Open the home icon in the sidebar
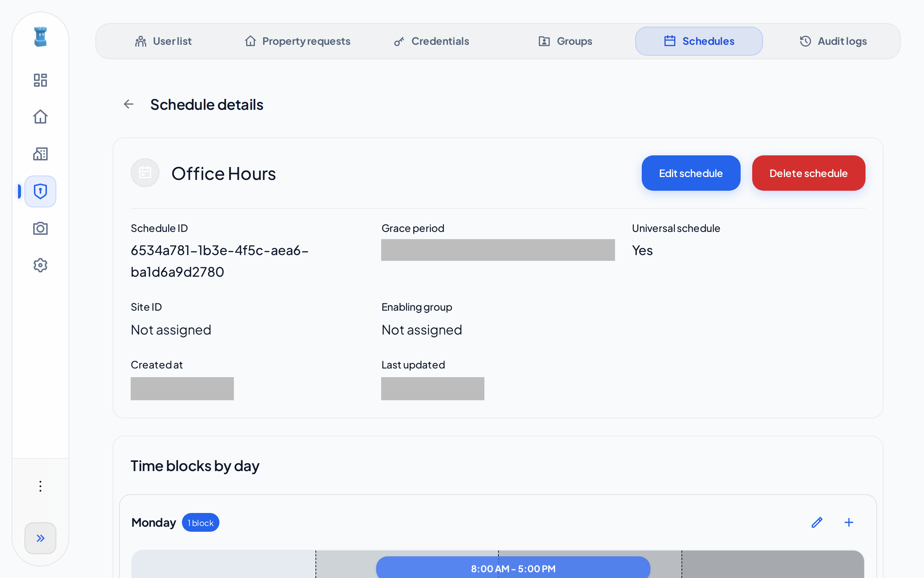The height and width of the screenshot is (578, 924). (40, 117)
